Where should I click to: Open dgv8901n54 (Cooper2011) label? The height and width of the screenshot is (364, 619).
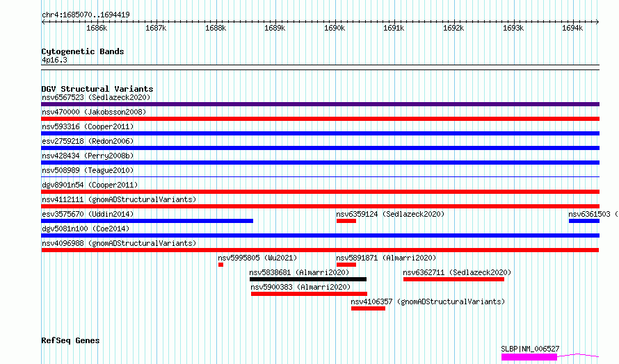[x=90, y=185]
